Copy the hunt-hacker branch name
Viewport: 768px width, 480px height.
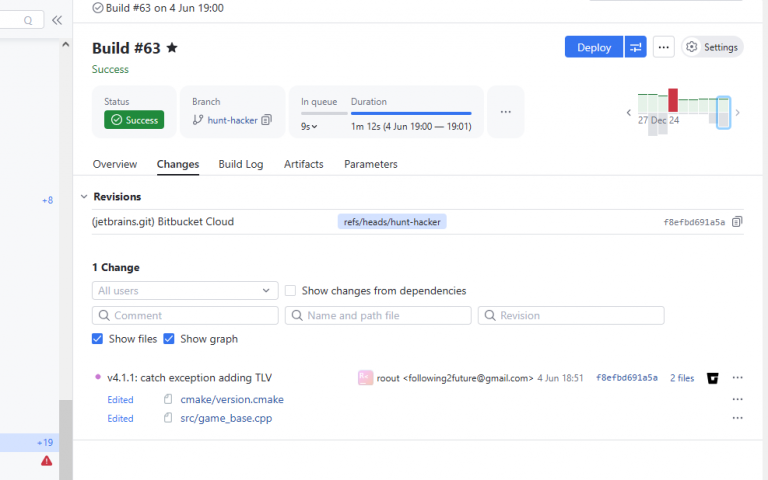point(266,120)
